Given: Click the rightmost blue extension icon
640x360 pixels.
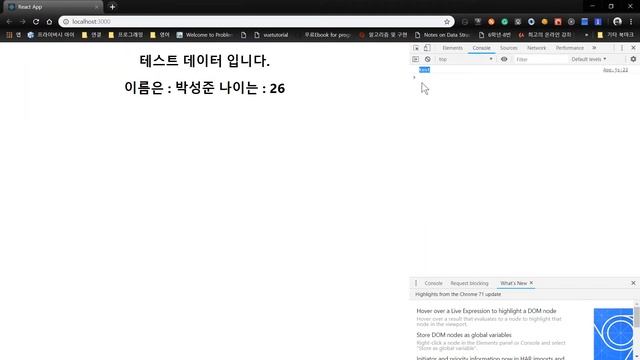Looking at the screenshot, I should pos(598,22).
